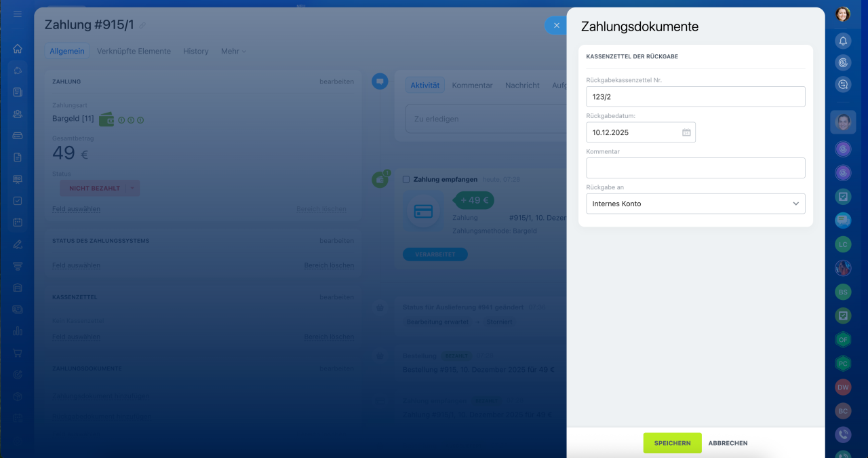
Task: Click the Bearbeitung erwartet status label
Action: [437, 322]
